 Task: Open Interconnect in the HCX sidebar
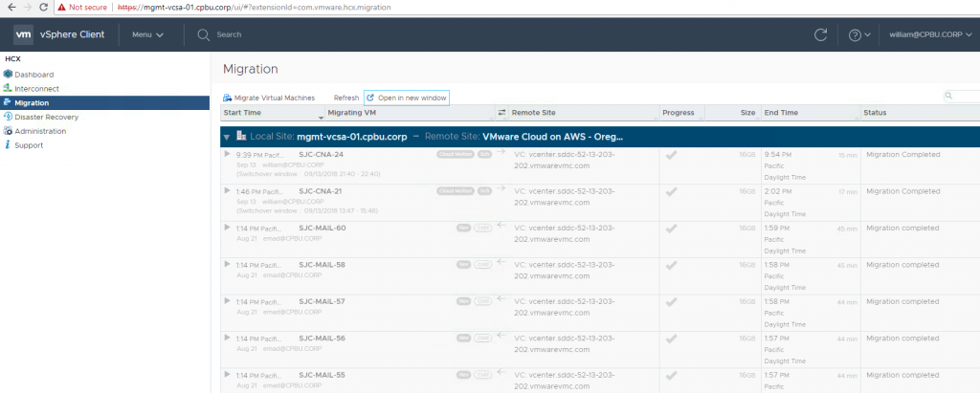(36, 88)
